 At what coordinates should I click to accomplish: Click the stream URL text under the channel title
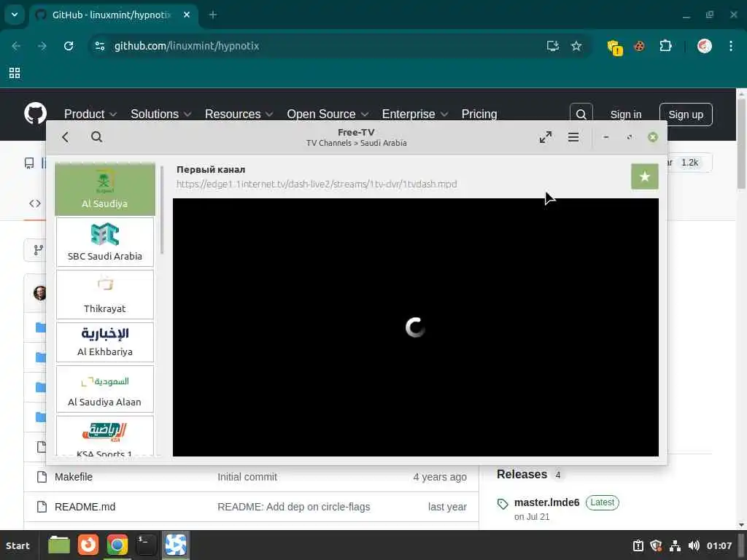tap(317, 184)
